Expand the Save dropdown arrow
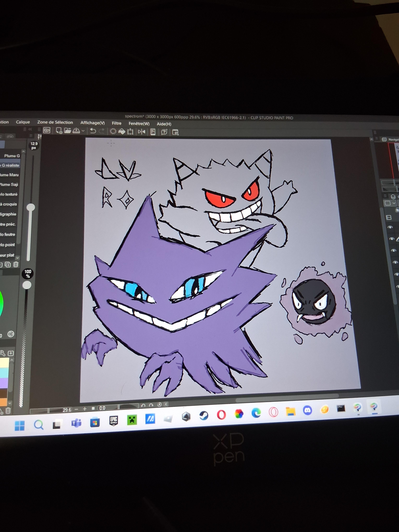This screenshot has height=532, width=399. pos(83,131)
